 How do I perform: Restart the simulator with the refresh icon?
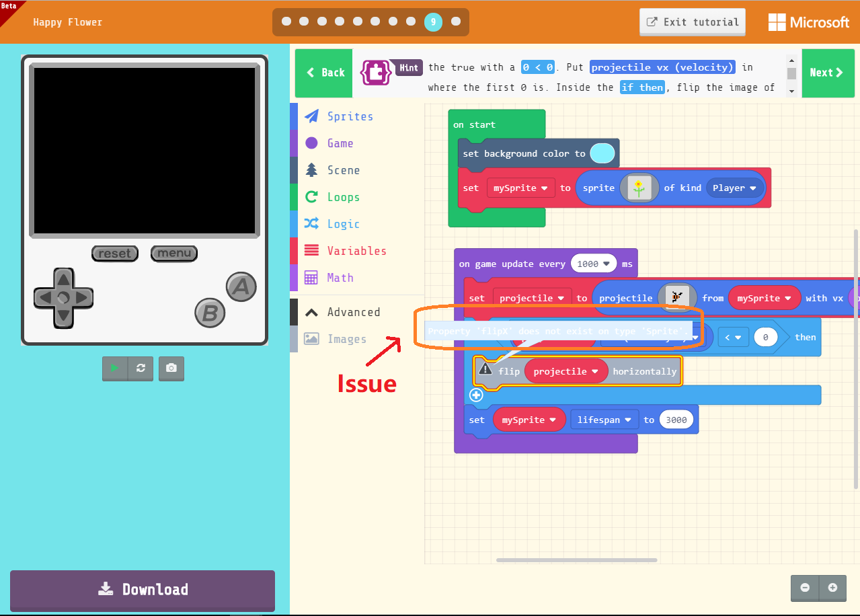click(x=142, y=369)
